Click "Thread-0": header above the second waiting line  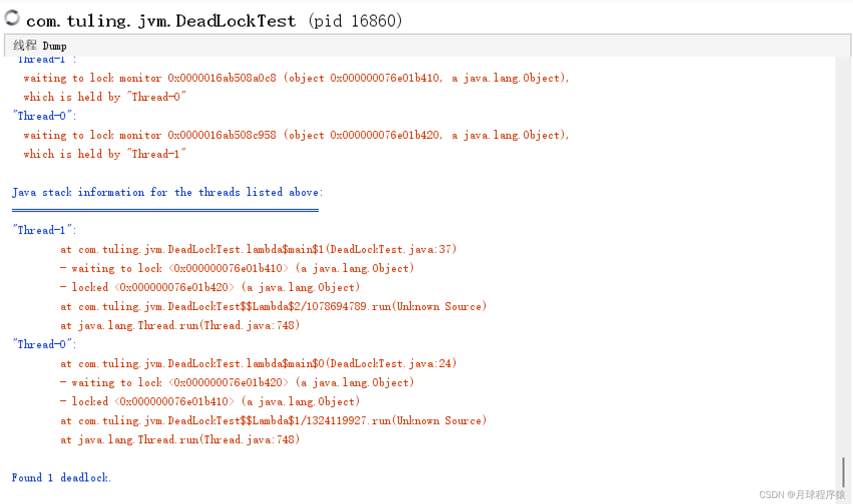coord(45,116)
